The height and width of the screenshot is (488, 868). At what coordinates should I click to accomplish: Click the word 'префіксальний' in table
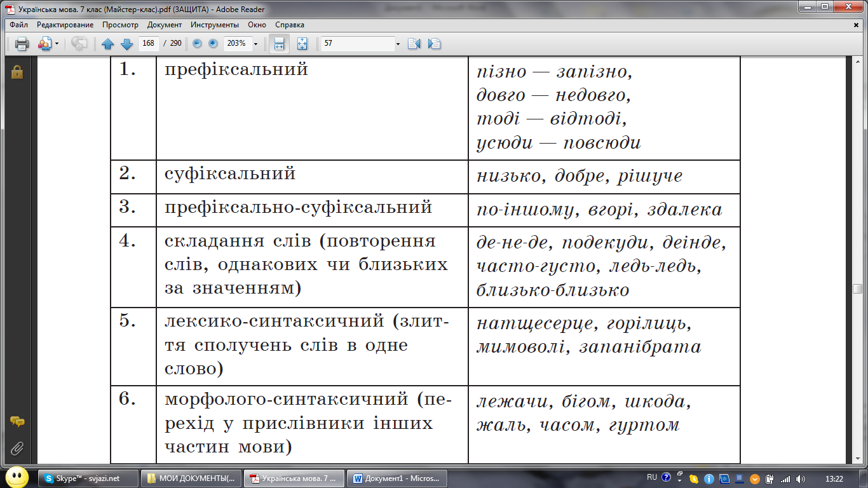click(x=236, y=69)
